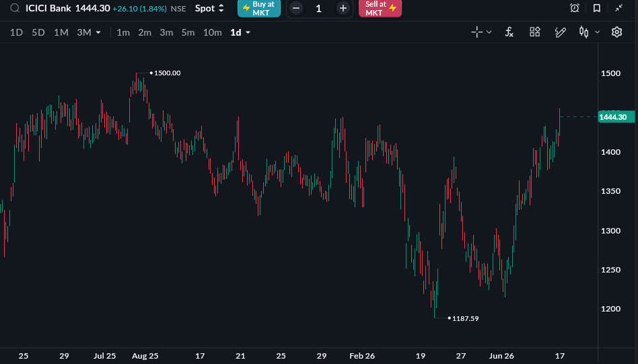Click the 1500.00 high marker label
Viewport: 638px width, 364px height.
(167, 73)
